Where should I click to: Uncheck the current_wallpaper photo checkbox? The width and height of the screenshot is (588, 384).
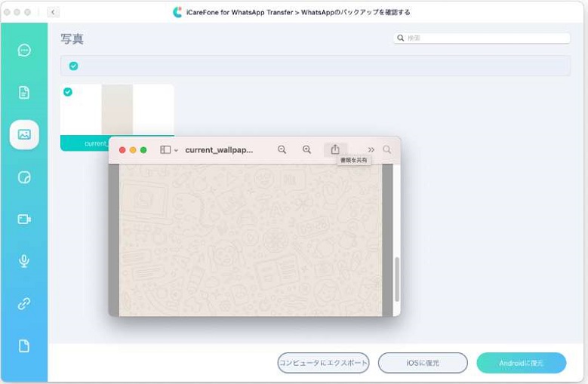click(68, 92)
